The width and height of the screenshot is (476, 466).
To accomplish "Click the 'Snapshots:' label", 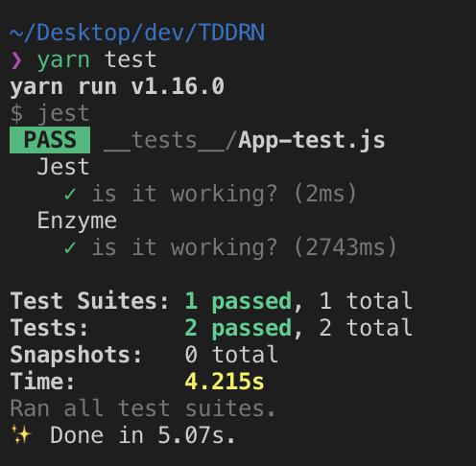I will point(76,356).
